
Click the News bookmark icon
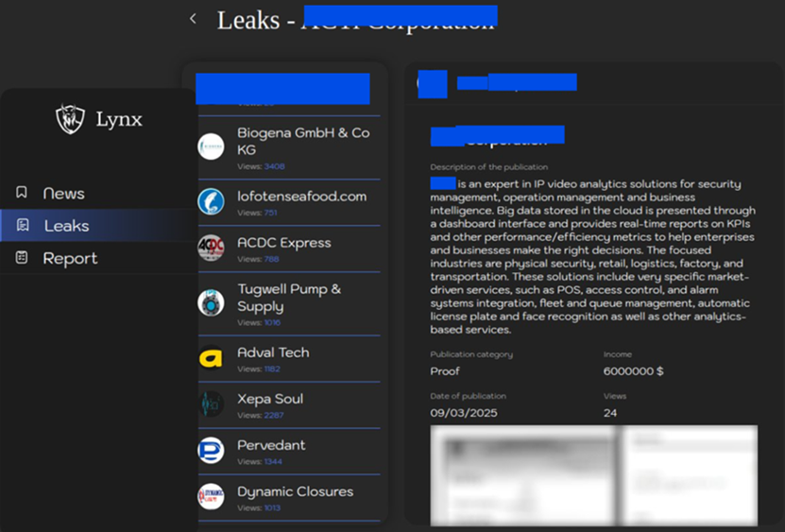click(22, 193)
